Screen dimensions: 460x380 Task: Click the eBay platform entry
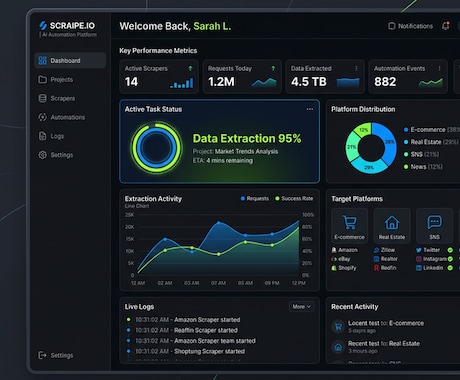[x=341, y=259]
